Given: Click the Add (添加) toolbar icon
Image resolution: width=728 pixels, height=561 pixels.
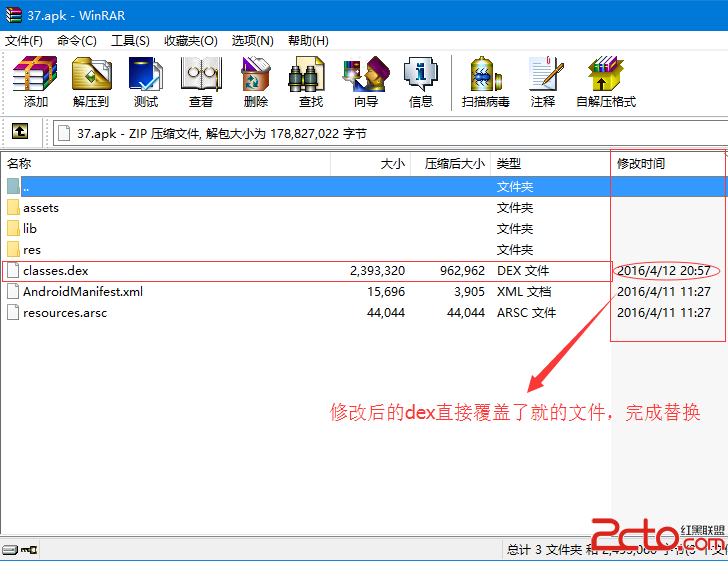Looking at the screenshot, I should [x=35, y=74].
